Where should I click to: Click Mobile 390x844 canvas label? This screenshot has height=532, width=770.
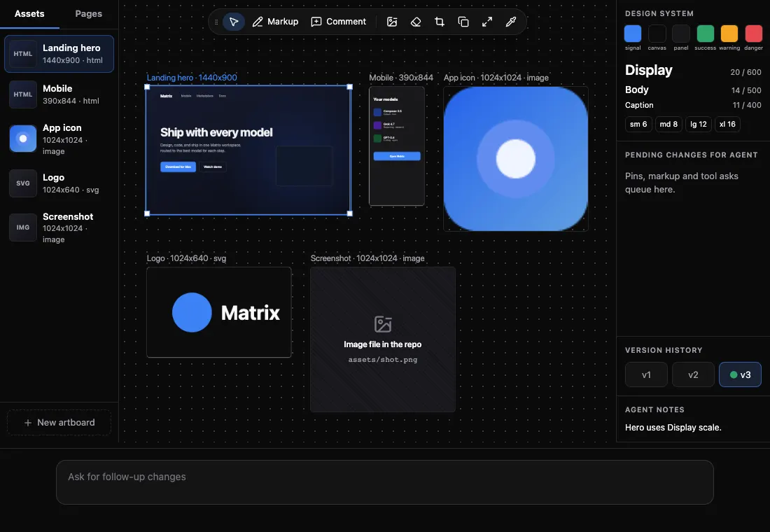(401, 78)
